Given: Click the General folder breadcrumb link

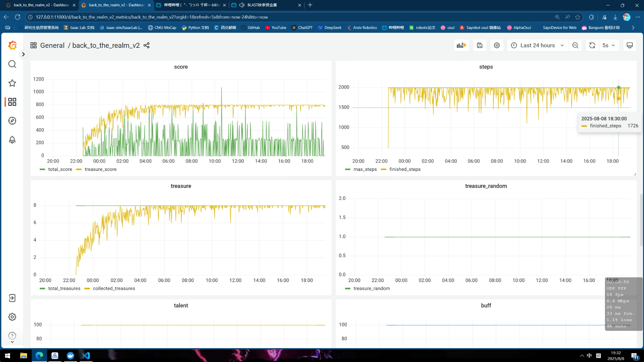Looking at the screenshot, I should 52,45.
